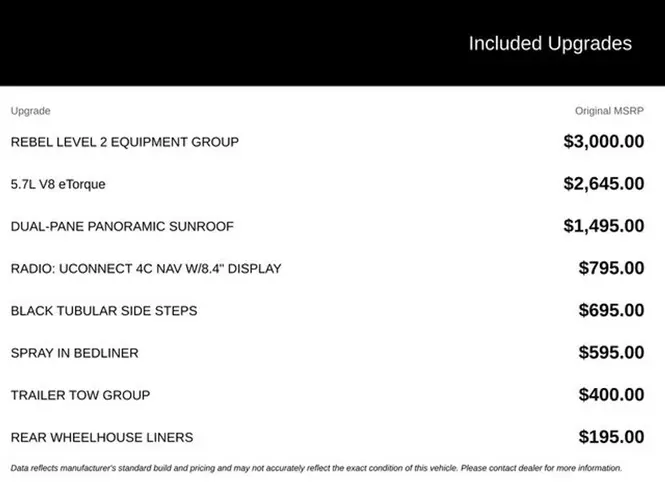Select the Original MSRP column header

pyautogui.click(x=609, y=111)
